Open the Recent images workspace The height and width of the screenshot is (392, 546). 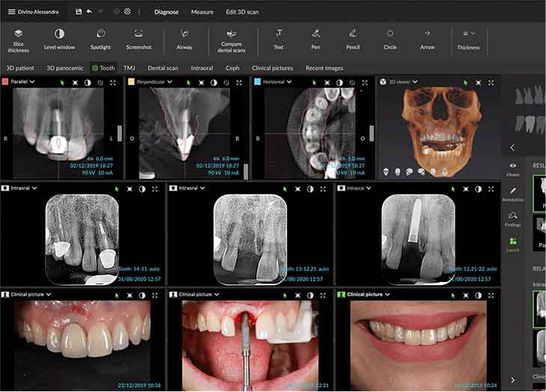click(x=324, y=68)
